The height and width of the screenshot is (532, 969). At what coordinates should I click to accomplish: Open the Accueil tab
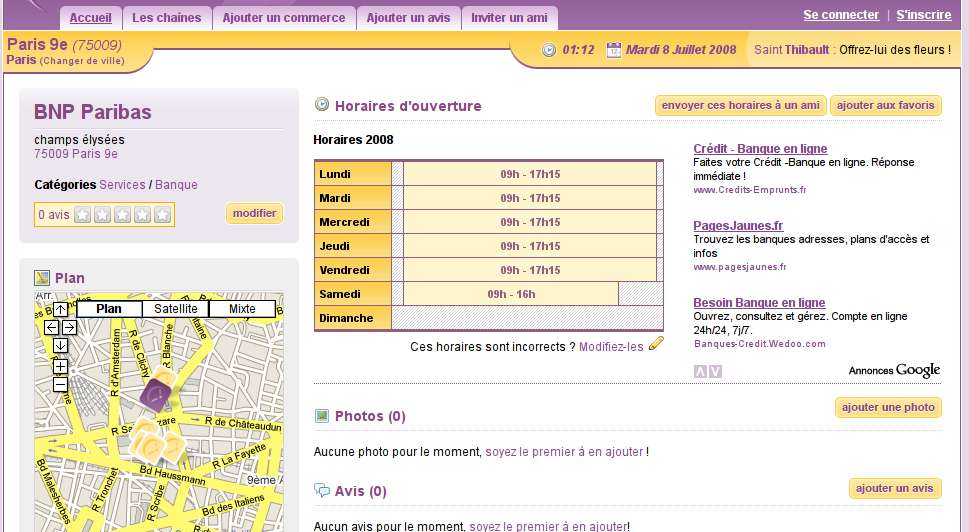[x=90, y=18]
